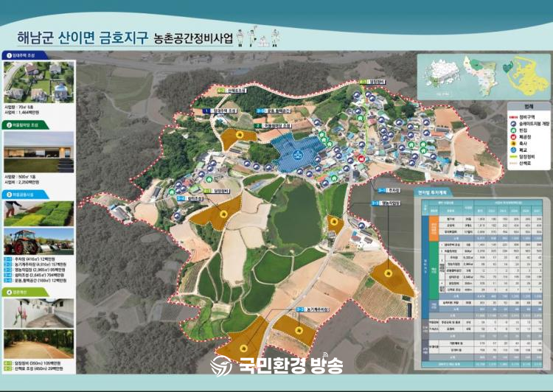Click the '슬레이트지붕 개량' legend text

click(x=534, y=124)
